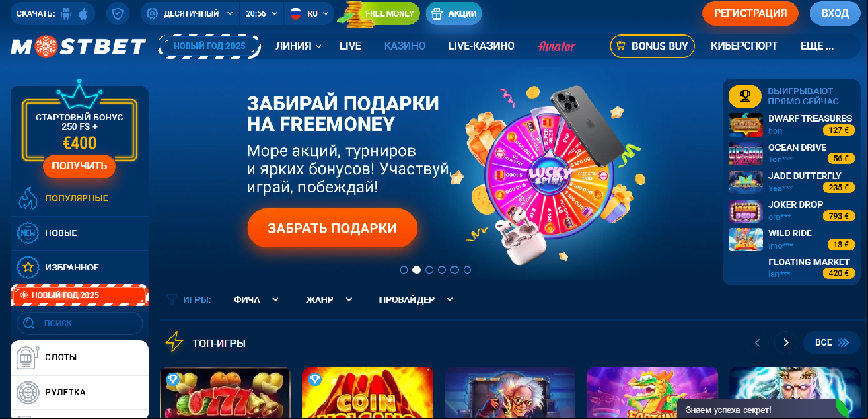
Task: Click the Mostbet logo
Action: click(x=79, y=46)
